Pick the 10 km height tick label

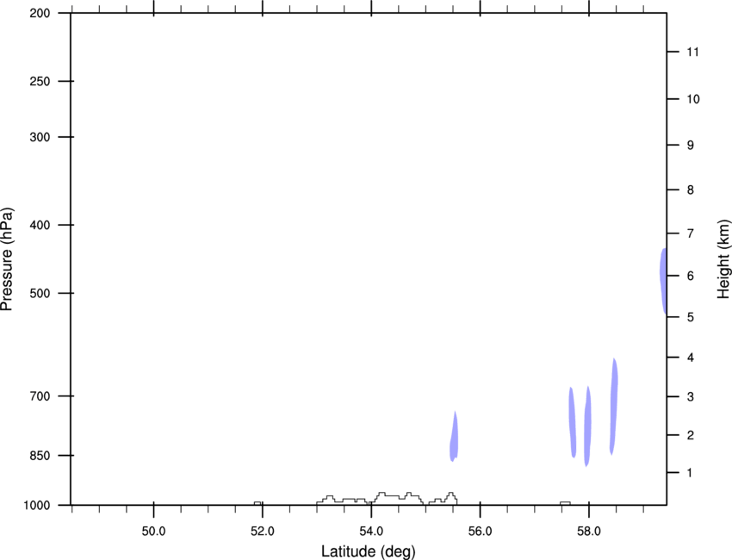point(693,99)
